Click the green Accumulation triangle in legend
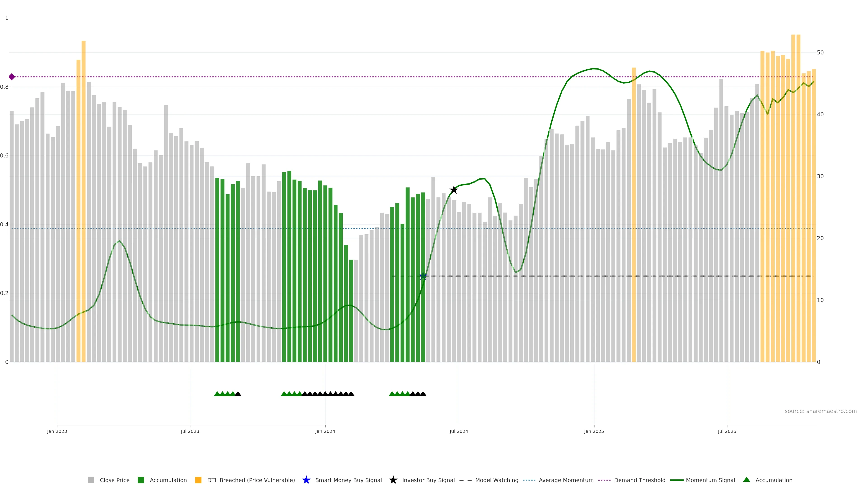This screenshot has width=868, height=488. tap(746, 480)
